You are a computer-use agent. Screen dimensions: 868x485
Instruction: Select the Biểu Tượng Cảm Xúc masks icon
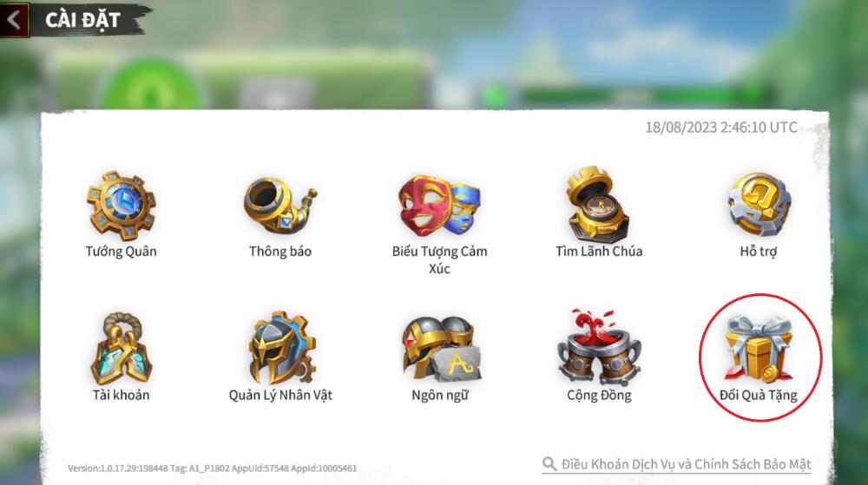pos(439,206)
